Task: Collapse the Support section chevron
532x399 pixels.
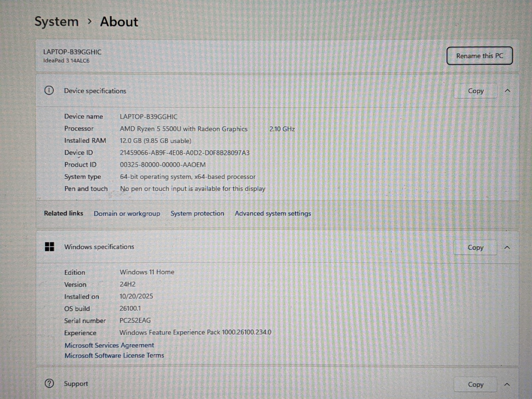Action: tap(507, 384)
